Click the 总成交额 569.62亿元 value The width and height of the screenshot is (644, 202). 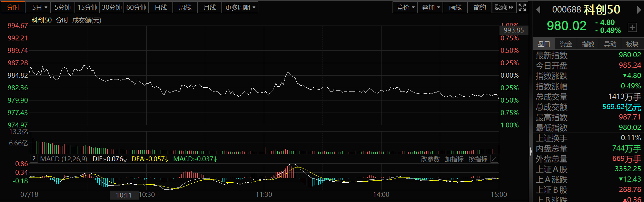(622, 107)
